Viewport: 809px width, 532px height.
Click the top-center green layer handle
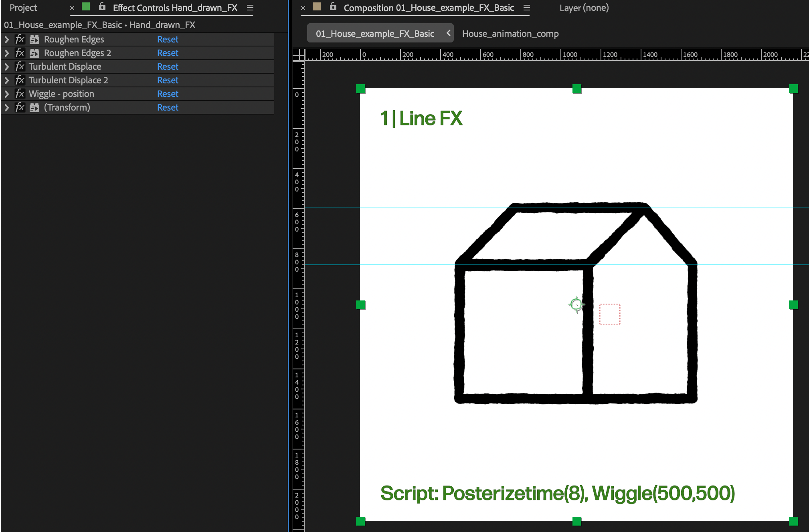pyautogui.click(x=576, y=89)
